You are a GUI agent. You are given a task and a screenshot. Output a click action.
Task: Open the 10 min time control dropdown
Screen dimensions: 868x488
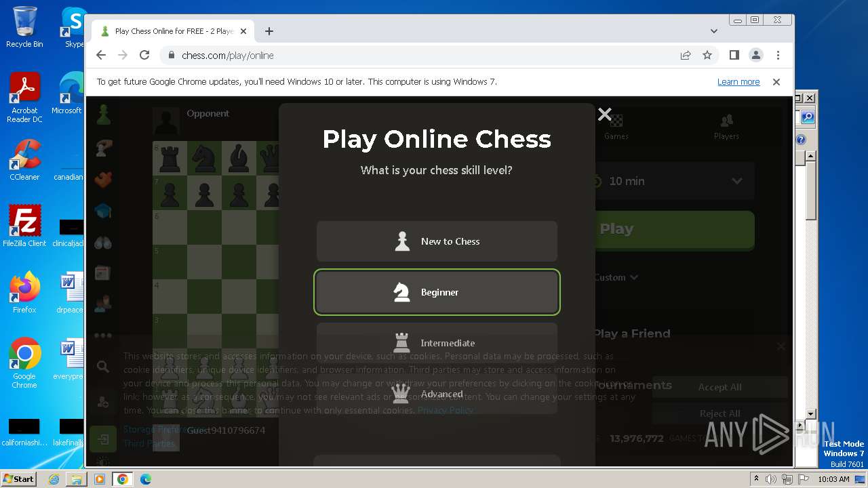[x=675, y=181]
